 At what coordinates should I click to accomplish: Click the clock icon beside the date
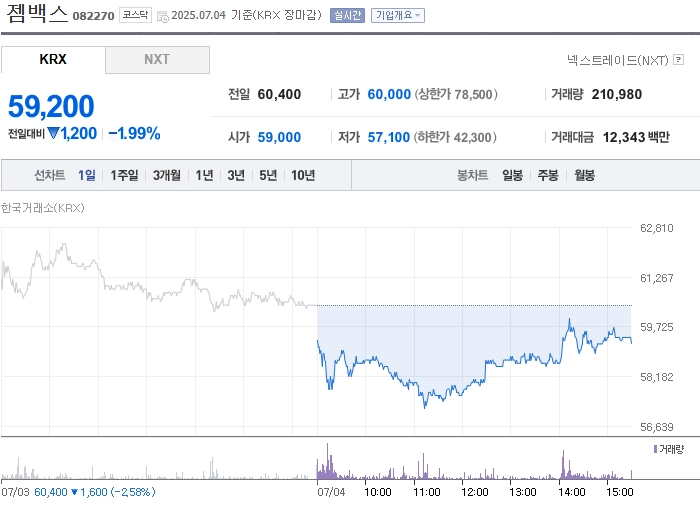click(163, 17)
